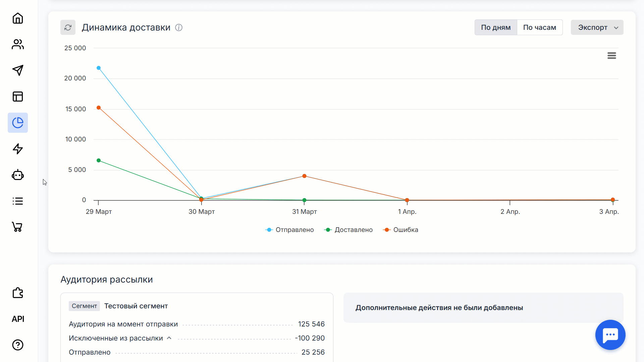
Task: Collapse the Исключенные из рассылки row chevron
Action: 169,338
